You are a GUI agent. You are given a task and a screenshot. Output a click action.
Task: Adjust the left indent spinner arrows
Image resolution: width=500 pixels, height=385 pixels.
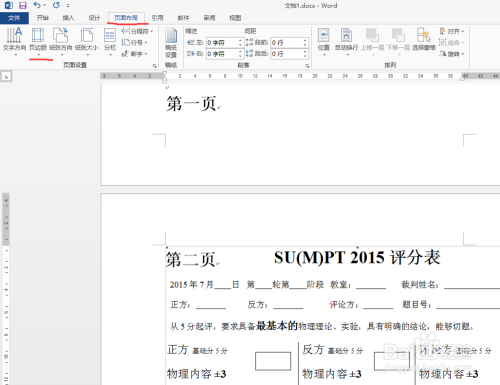coord(240,43)
